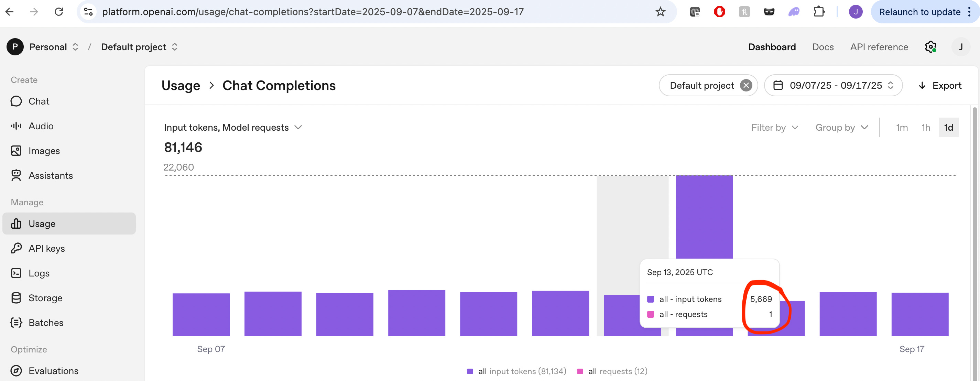Open the Storage section
Viewport: 980px width, 381px height.
pyautogui.click(x=45, y=298)
